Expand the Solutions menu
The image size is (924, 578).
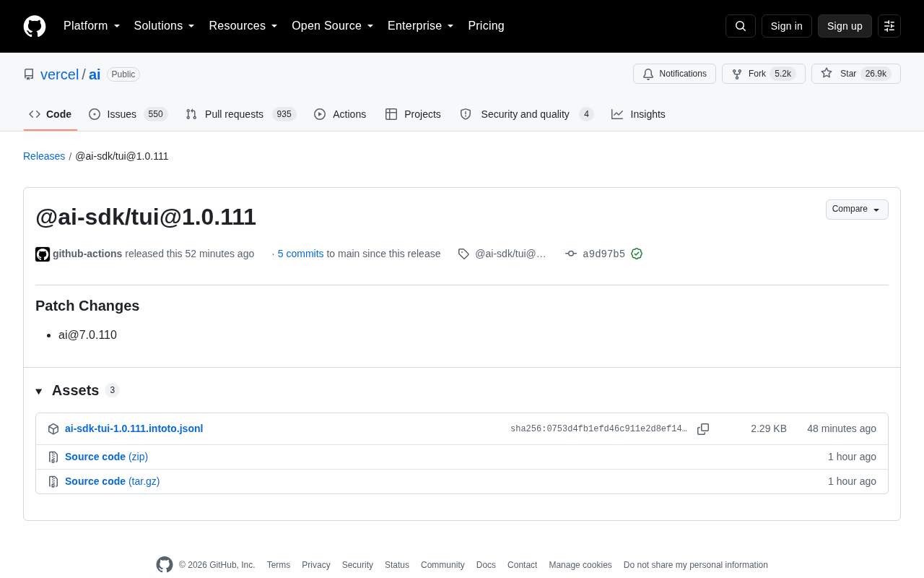pyautogui.click(x=165, y=26)
